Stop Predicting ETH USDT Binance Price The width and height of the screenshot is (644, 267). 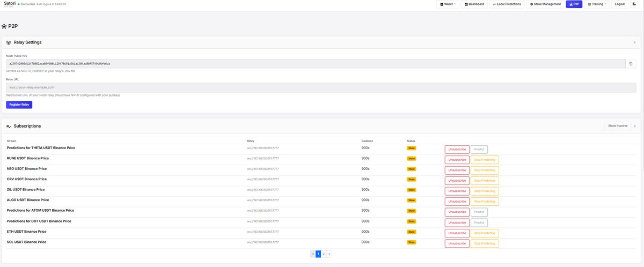(485, 233)
